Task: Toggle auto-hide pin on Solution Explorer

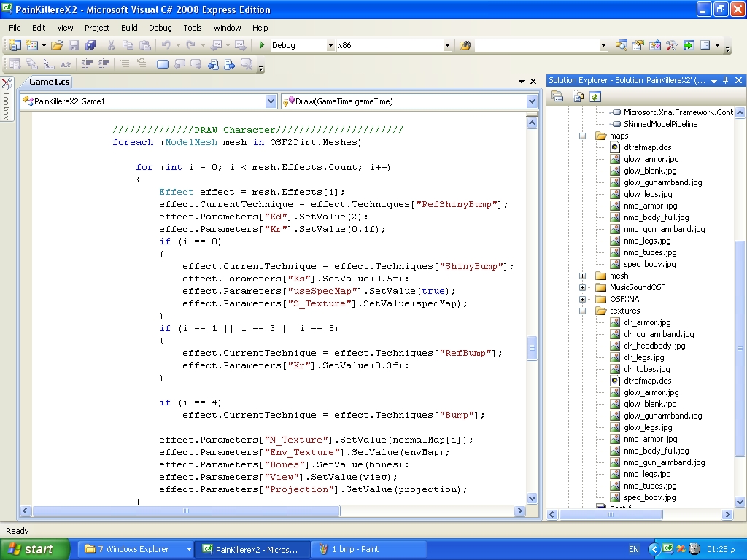Action: [726, 80]
